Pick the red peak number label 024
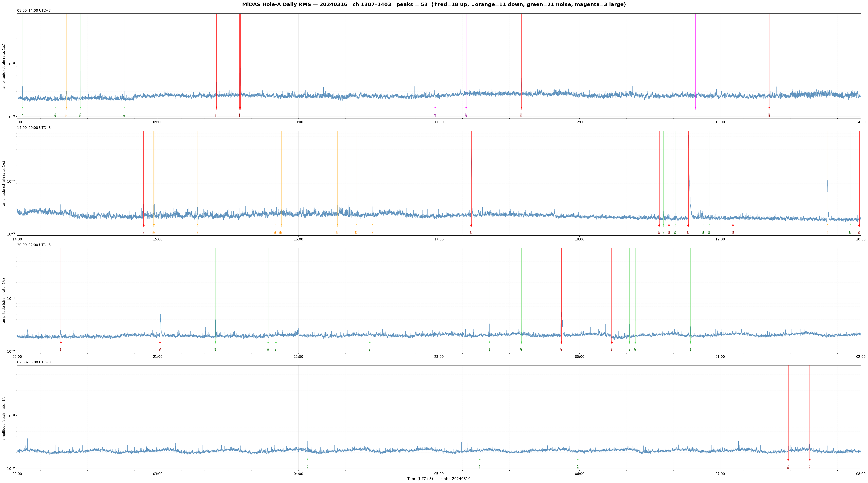Image resolution: width=868 pixels, height=483 pixels. pyautogui.click(x=659, y=232)
